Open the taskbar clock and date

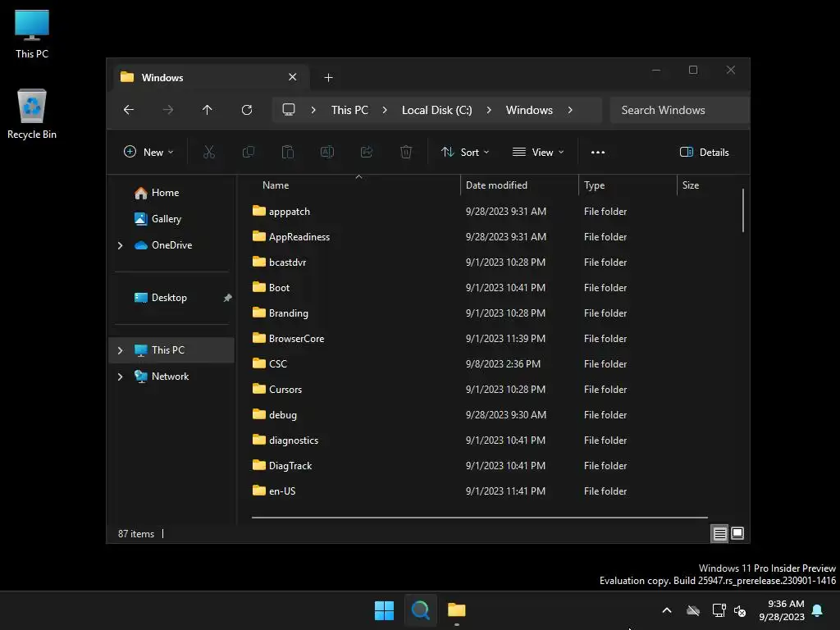(x=782, y=610)
